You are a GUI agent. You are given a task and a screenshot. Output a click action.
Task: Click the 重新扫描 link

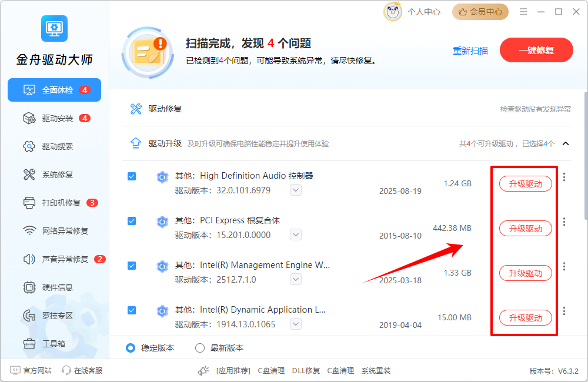pyautogui.click(x=470, y=51)
